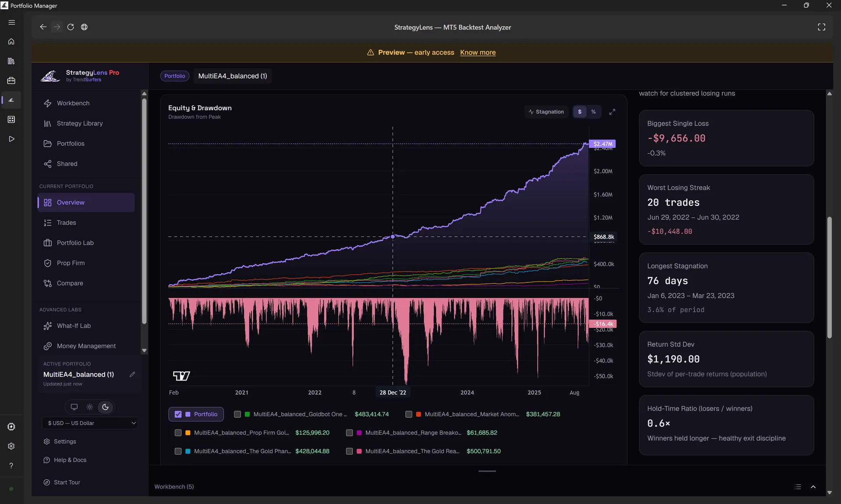Open the Workbench list icon at bottom right
The width and height of the screenshot is (841, 504).
tap(798, 487)
